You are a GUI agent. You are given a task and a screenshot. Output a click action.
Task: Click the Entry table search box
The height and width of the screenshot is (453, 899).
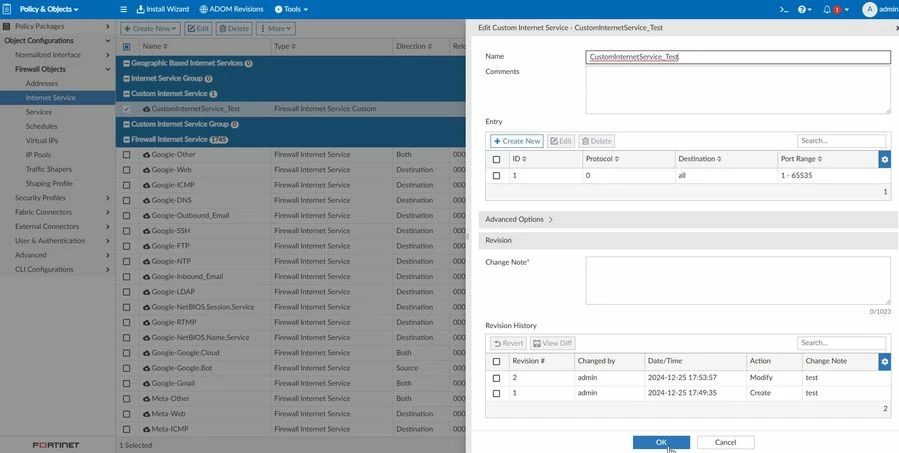click(x=841, y=141)
